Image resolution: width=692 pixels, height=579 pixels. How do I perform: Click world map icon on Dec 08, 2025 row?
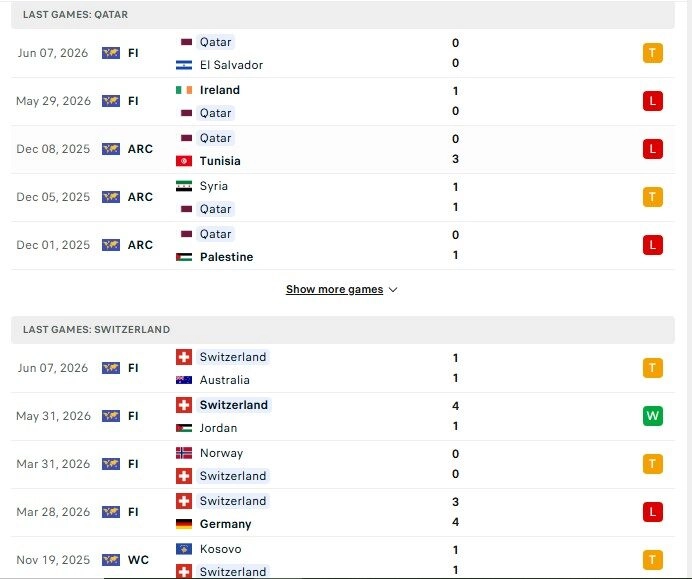point(111,149)
